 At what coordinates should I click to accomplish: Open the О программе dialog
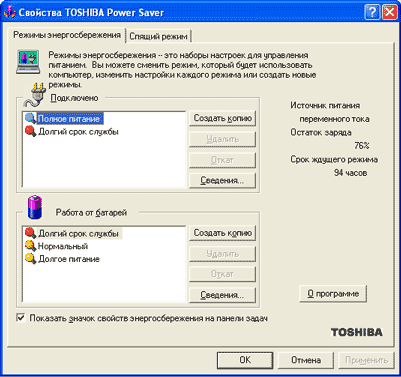(x=333, y=294)
